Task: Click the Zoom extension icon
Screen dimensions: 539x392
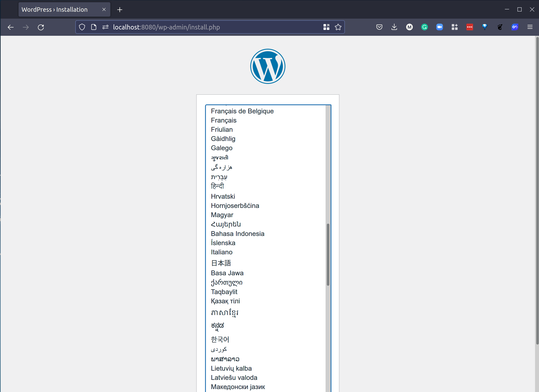Action: tap(439, 27)
